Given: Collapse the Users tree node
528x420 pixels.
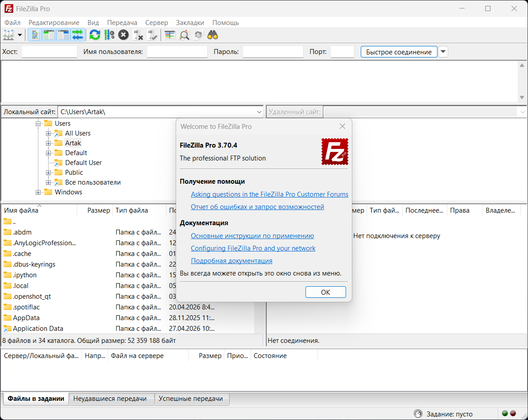Looking at the screenshot, I should tap(38, 124).
